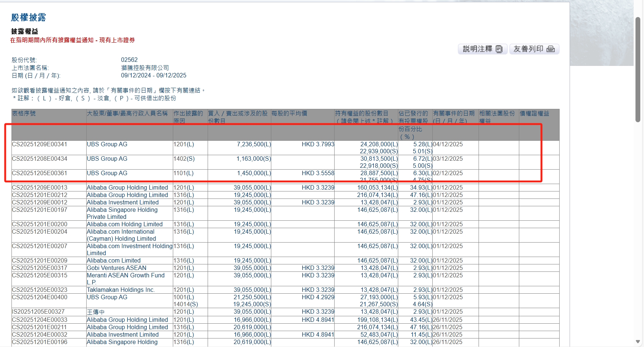Screen dimensions: 644x347
Task: Click percentage value 34.93(L)
Action: (421, 187)
